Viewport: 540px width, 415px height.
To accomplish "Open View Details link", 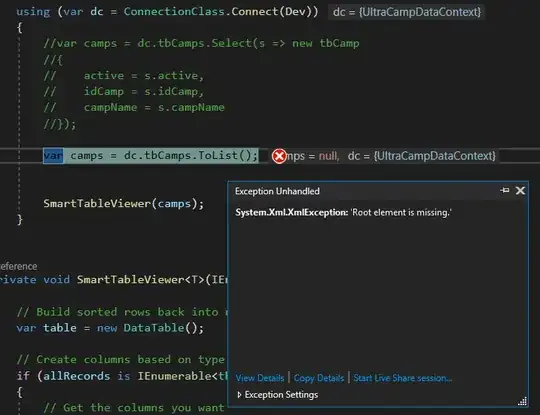I will (x=260, y=378).
